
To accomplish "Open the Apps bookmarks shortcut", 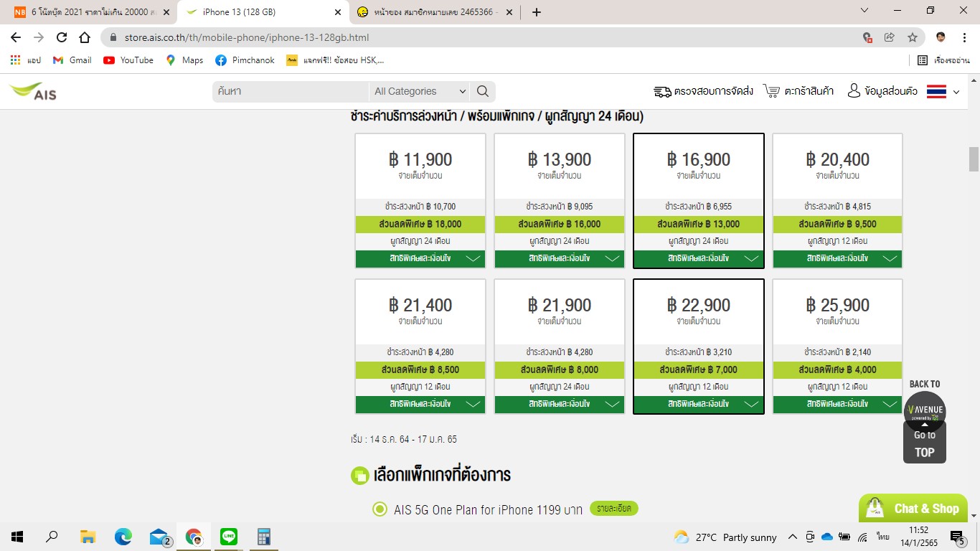I will click(x=26, y=60).
